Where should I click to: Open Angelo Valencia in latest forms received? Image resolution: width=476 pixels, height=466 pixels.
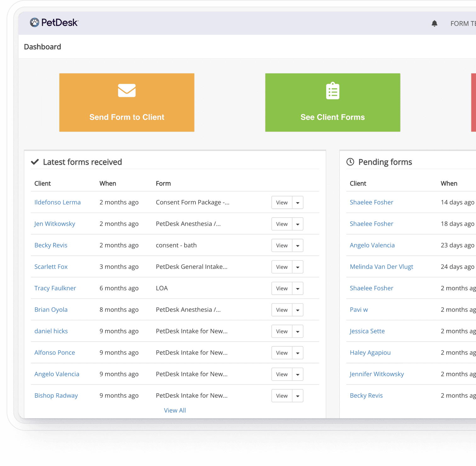[x=57, y=374]
